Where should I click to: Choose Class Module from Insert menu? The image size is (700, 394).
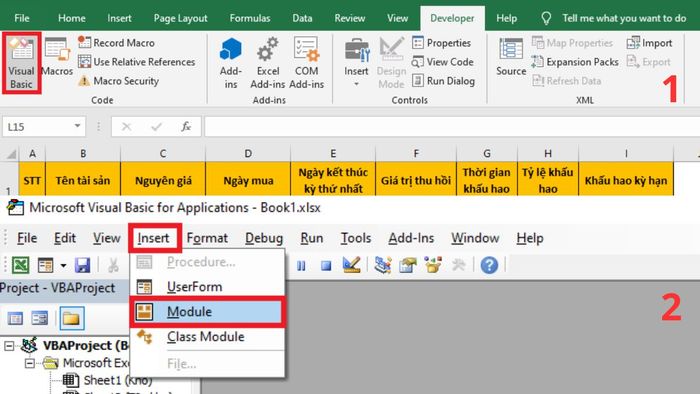pyautogui.click(x=207, y=336)
